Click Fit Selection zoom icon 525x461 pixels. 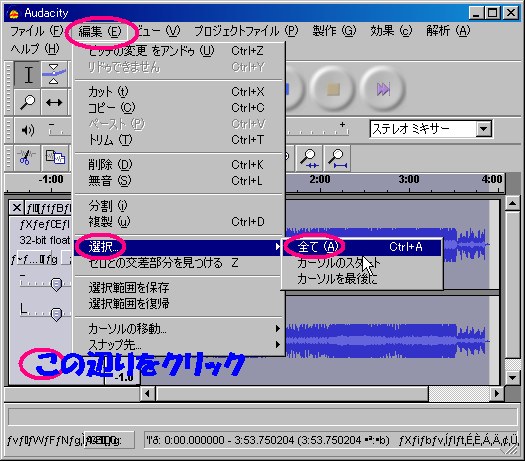tap(309, 158)
